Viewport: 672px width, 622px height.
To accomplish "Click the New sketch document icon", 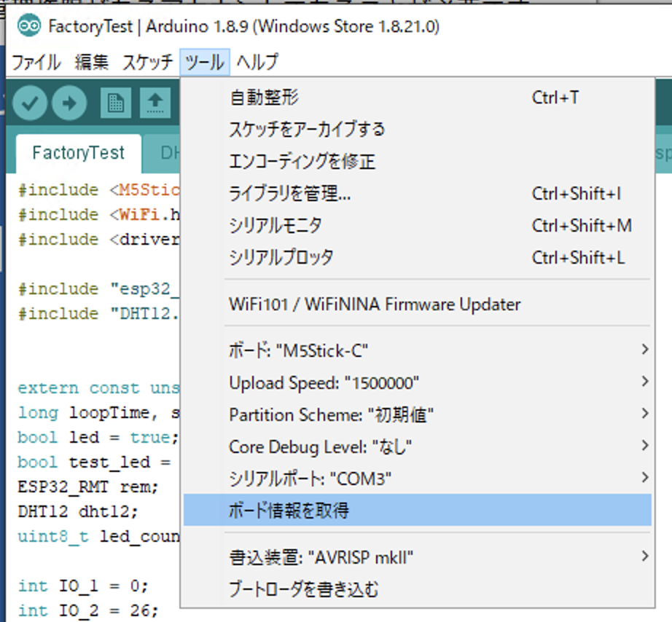I will pyautogui.click(x=116, y=103).
